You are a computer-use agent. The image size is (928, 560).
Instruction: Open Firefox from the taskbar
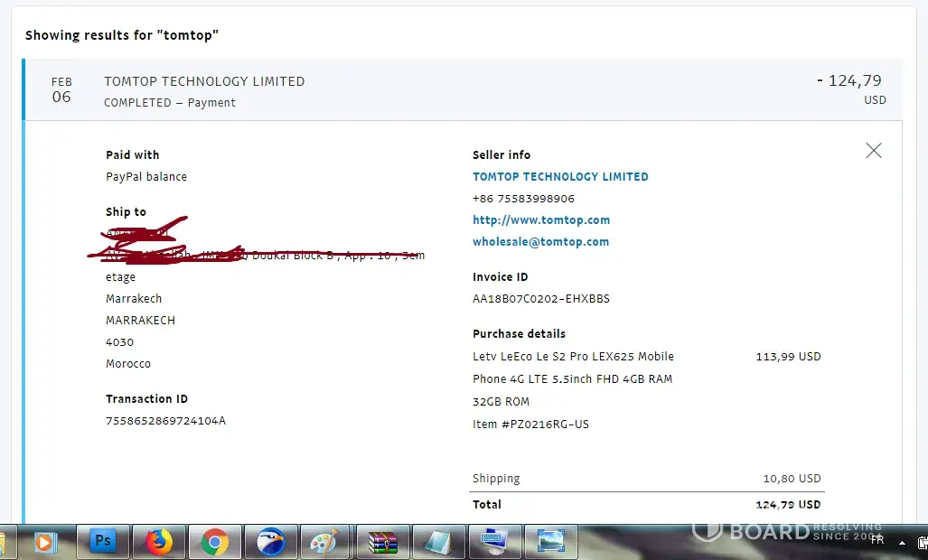[x=159, y=541]
